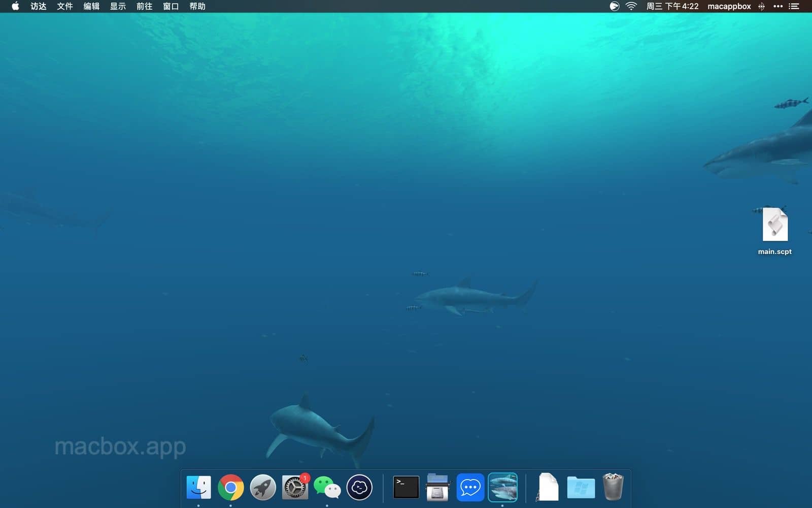Select the main.scpt file on desktop
This screenshot has height=508, width=812.
point(775,232)
